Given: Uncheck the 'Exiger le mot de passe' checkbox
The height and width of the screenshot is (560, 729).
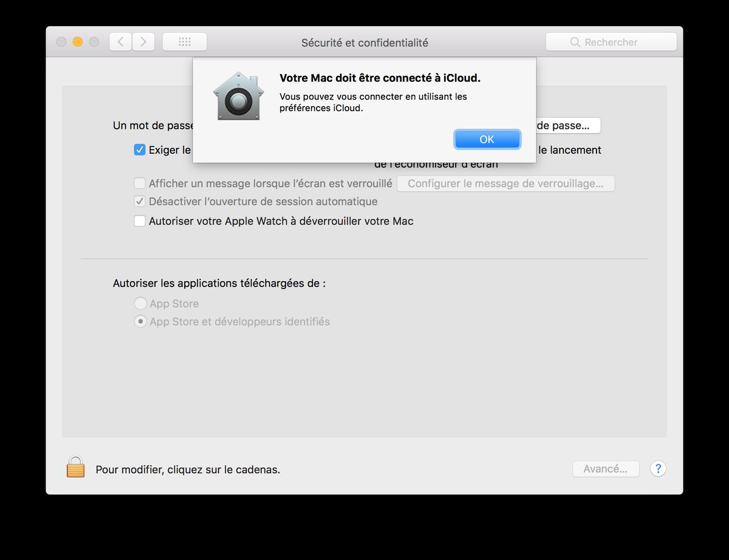Looking at the screenshot, I should tap(140, 150).
